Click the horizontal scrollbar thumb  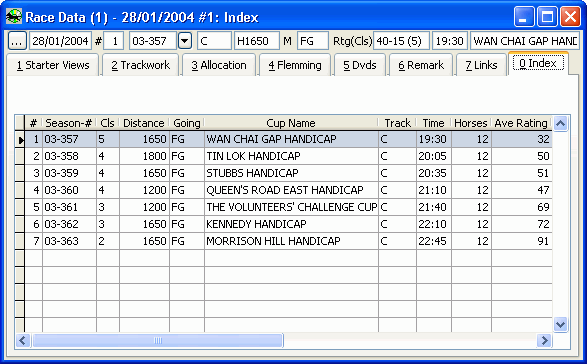pos(158,340)
